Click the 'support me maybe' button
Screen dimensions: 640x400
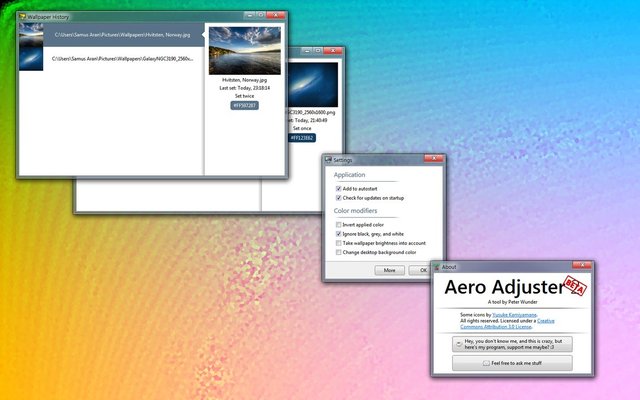pos(511,343)
